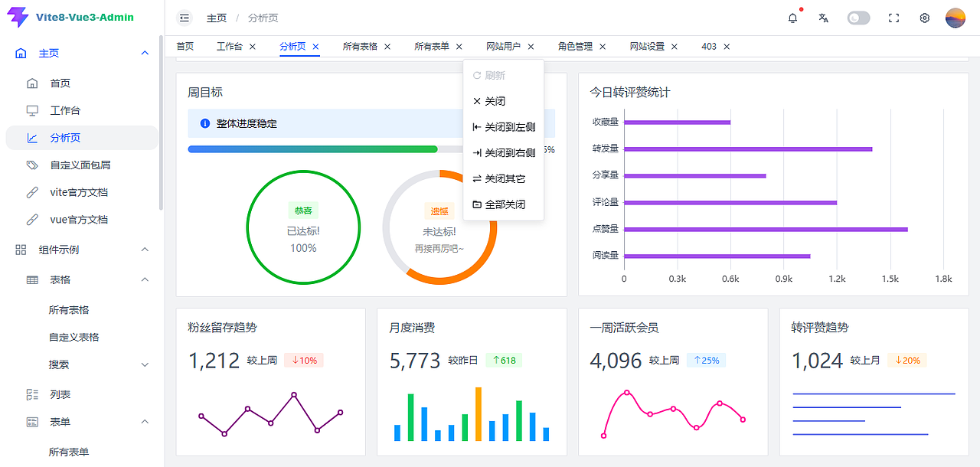Click the home icon beside 首页 in sidebar
Viewport: 980px width, 467px height.
point(32,83)
